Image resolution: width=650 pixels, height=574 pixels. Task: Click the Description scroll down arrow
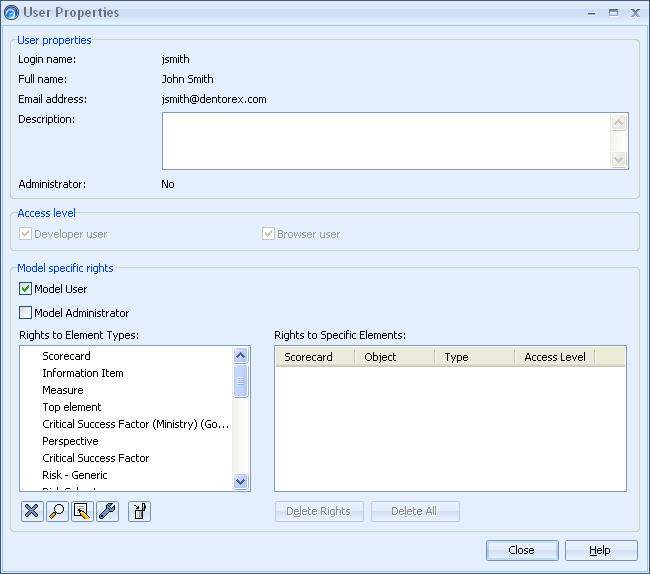pyautogui.click(x=618, y=160)
